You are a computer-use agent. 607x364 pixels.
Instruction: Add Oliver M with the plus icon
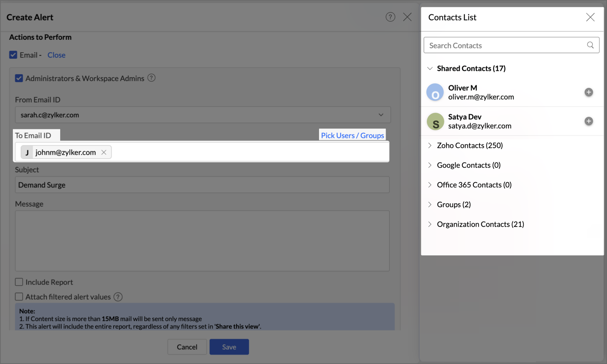(x=588, y=92)
